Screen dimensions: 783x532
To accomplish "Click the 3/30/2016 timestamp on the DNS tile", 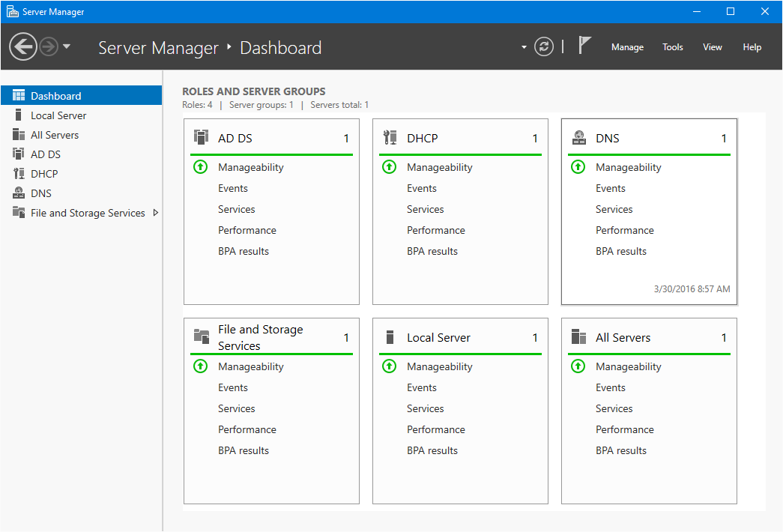I will (x=692, y=288).
